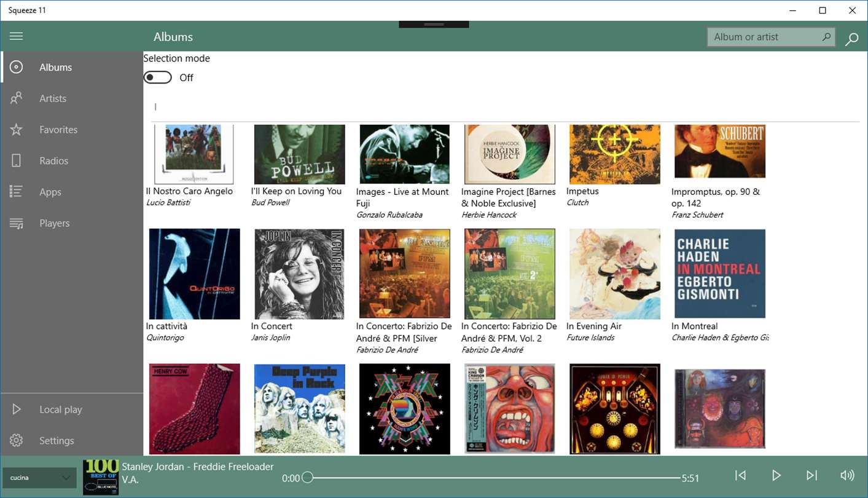Open Charlie Haden In Montreal cover
Image resolution: width=868 pixels, height=498 pixels.
pos(720,274)
